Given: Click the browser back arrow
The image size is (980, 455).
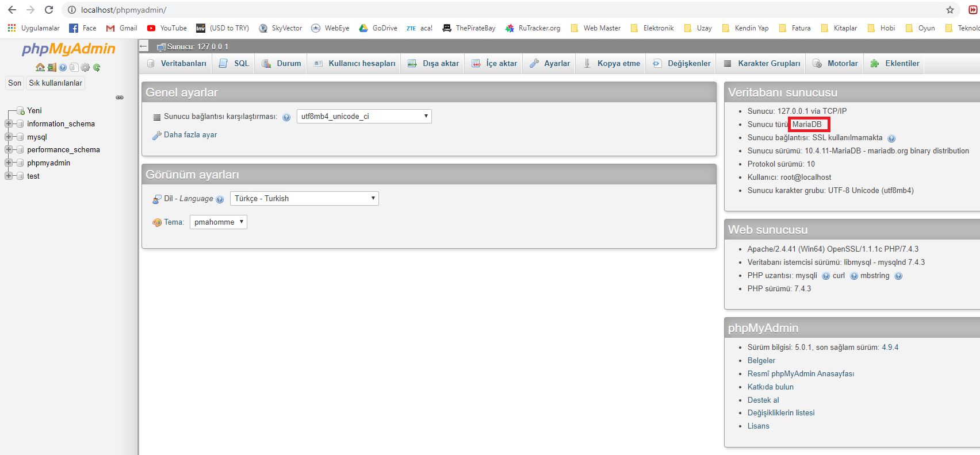Looking at the screenshot, I should click(12, 10).
